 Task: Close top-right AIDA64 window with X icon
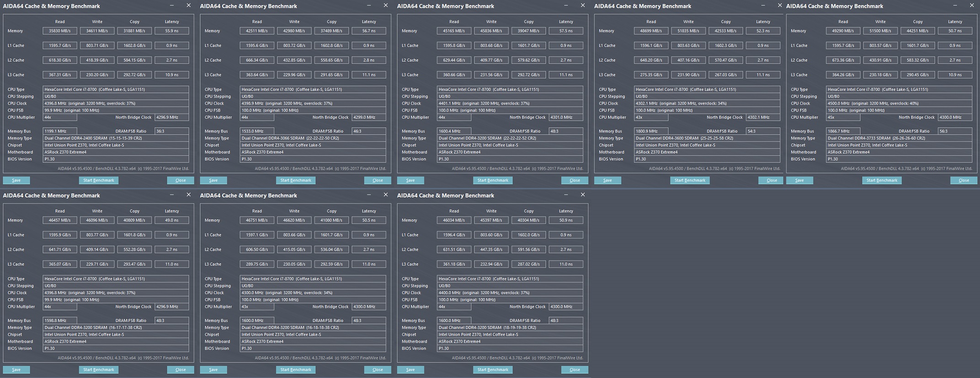pos(972,5)
